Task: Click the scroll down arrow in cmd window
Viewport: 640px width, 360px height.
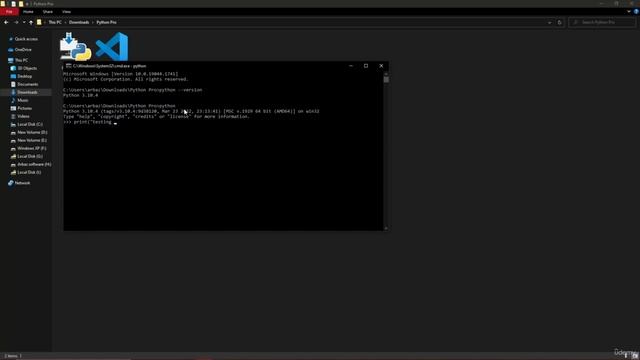Action: 386,228
